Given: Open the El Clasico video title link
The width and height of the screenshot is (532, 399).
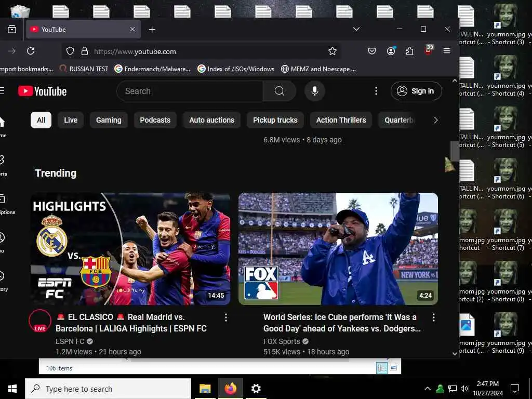Looking at the screenshot, I should (131, 323).
